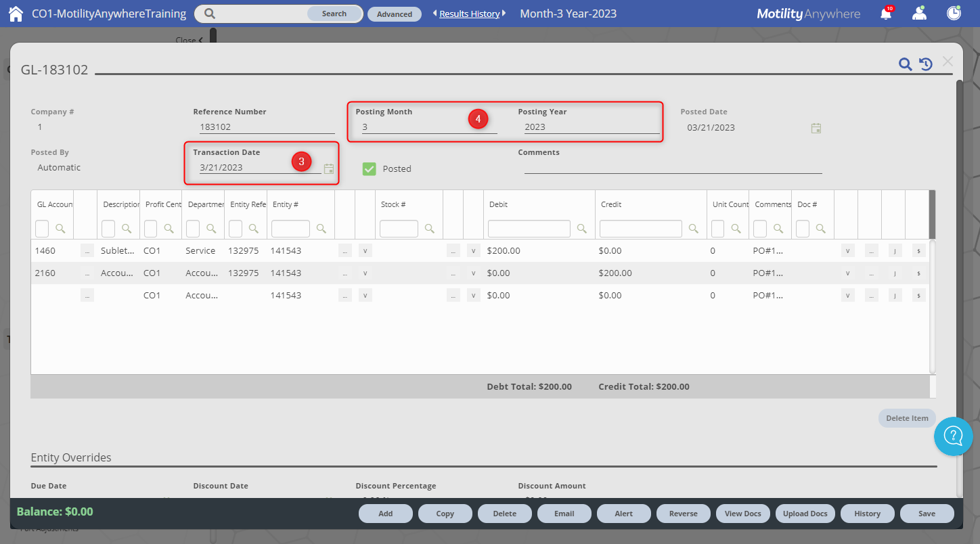Save the journal entry
980x544 pixels.
(927, 514)
